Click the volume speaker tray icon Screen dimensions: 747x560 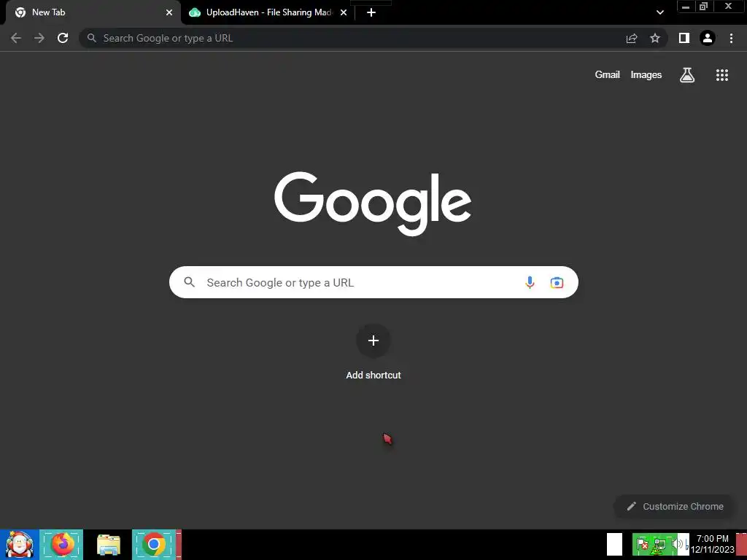point(677,544)
